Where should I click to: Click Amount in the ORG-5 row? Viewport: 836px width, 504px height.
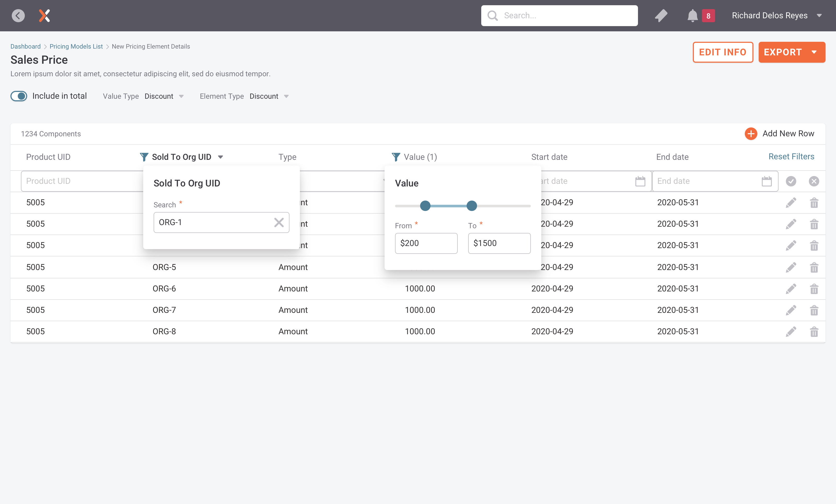(x=293, y=267)
